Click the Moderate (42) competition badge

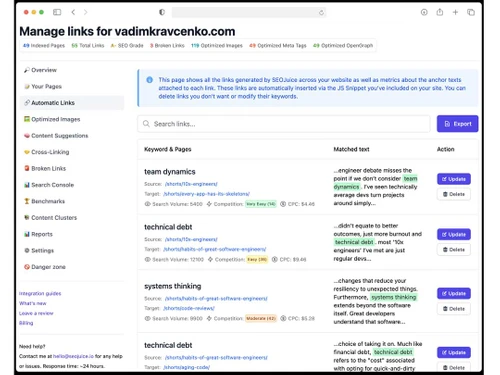[261, 319]
